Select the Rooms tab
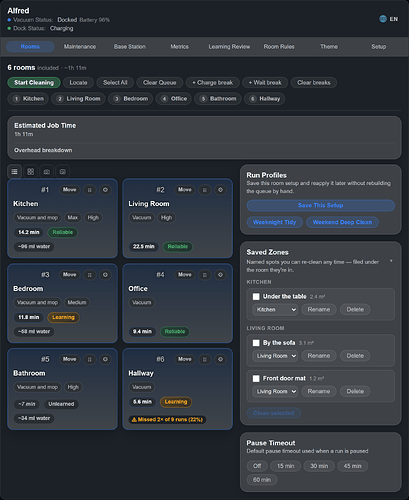This screenshot has height=500, width=409. tap(30, 47)
